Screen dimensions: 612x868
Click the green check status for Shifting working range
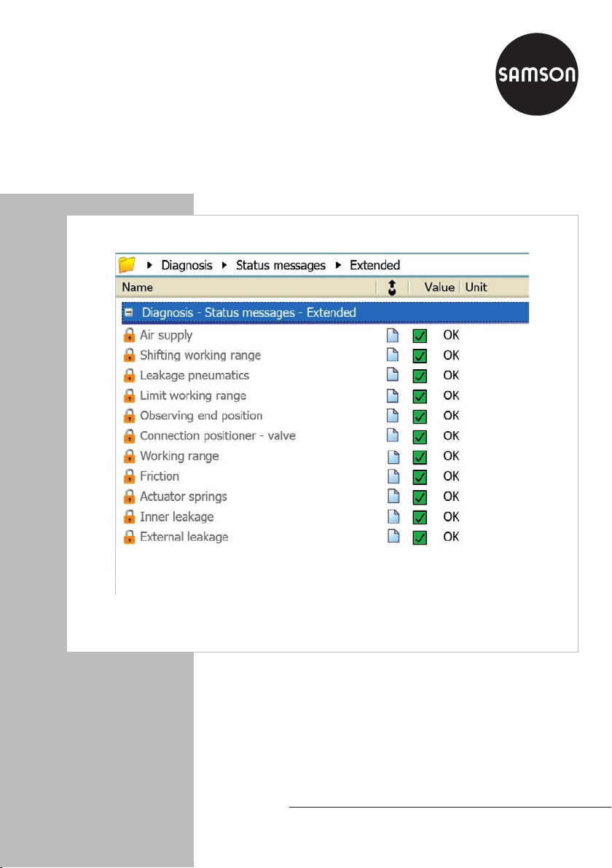click(x=420, y=356)
